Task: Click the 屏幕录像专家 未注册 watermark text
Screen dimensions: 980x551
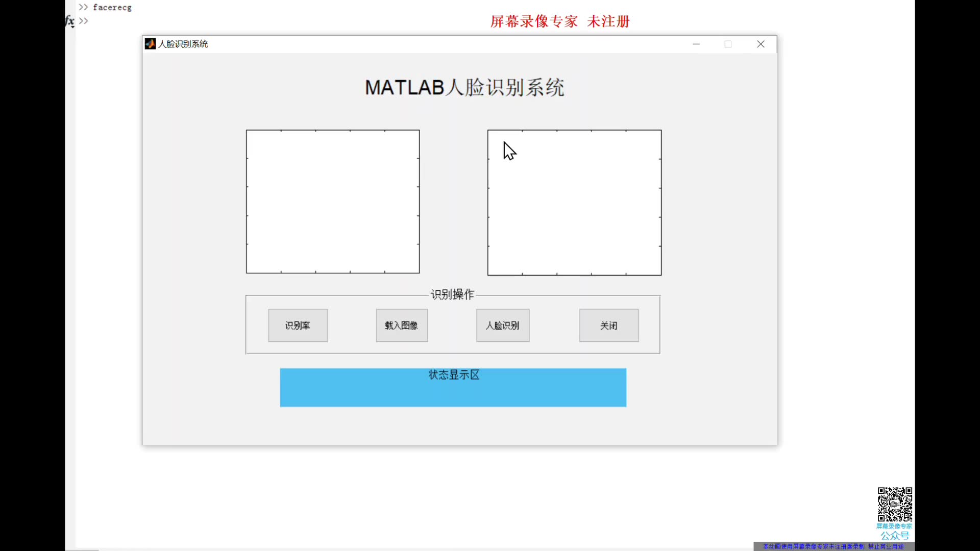Action: (560, 21)
